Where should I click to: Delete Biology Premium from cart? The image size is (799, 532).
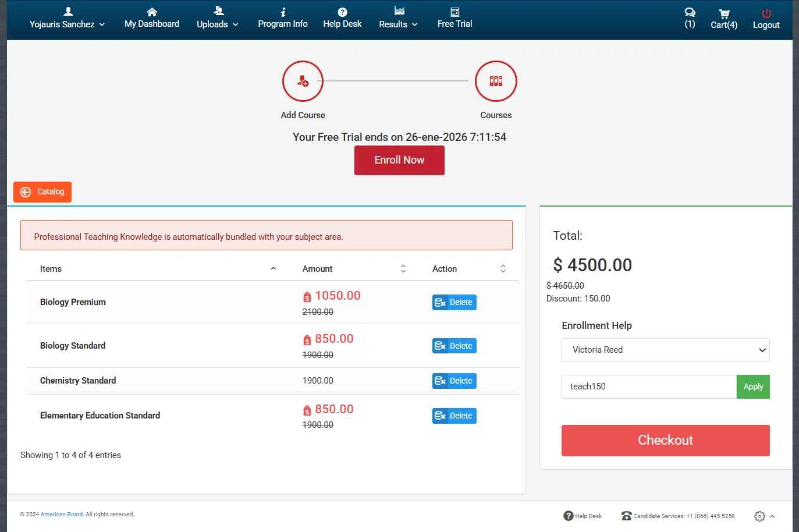(x=454, y=302)
